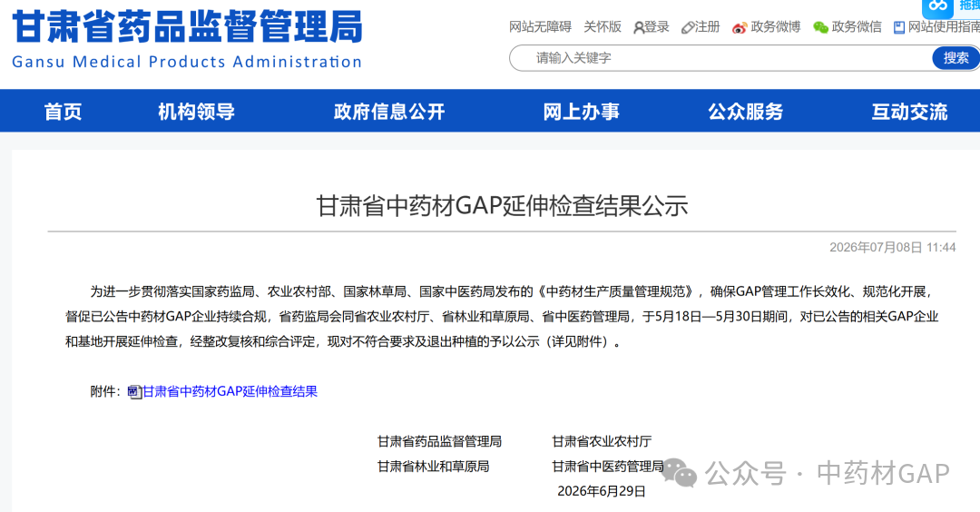
Task: Focus the 请输入关键字 search field
Action: click(x=720, y=58)
